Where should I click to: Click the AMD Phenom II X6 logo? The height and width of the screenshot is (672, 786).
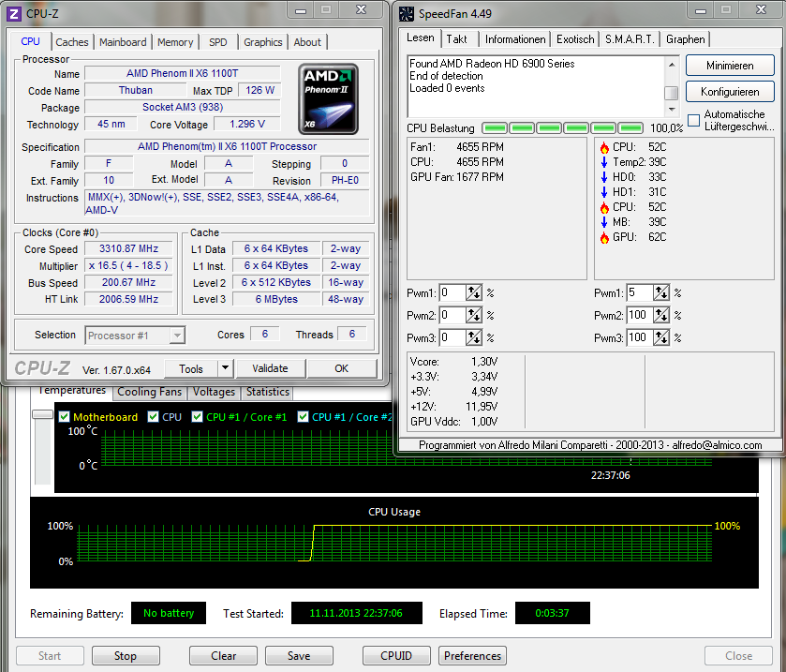pos(328,98)
